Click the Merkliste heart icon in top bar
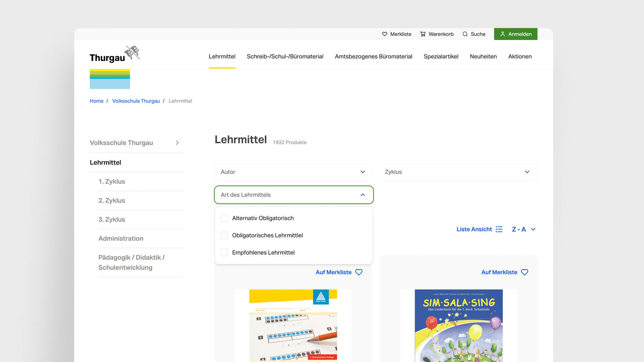The image size is (644, 362). tap(384, 34)
